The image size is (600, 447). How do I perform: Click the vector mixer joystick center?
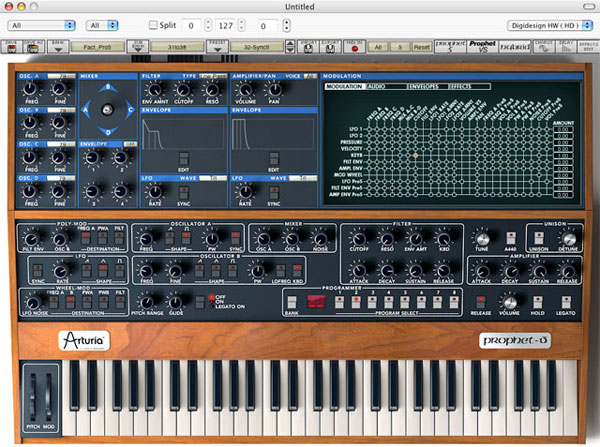tap(108, 110)
